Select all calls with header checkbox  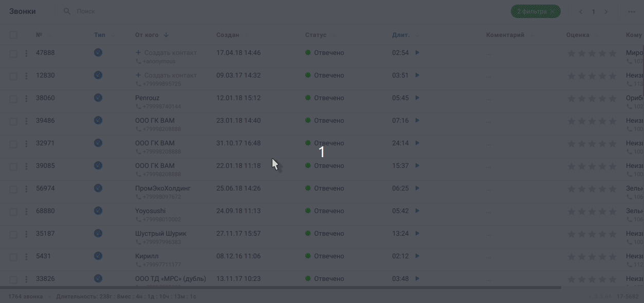point(13,35)
